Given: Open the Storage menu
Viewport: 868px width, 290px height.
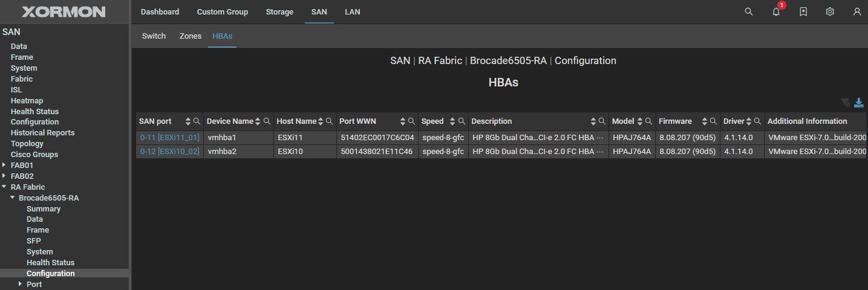Looking at the screenshot, I should tap(279, 12).
